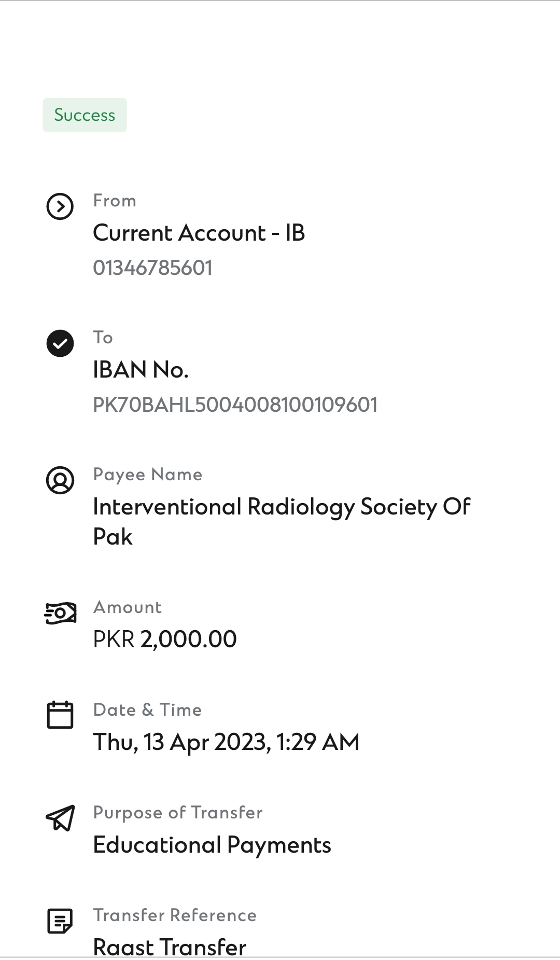Tap the Educational Payments purpose text
The width and height of the screenshot is (560, 960).
point(212,845)
